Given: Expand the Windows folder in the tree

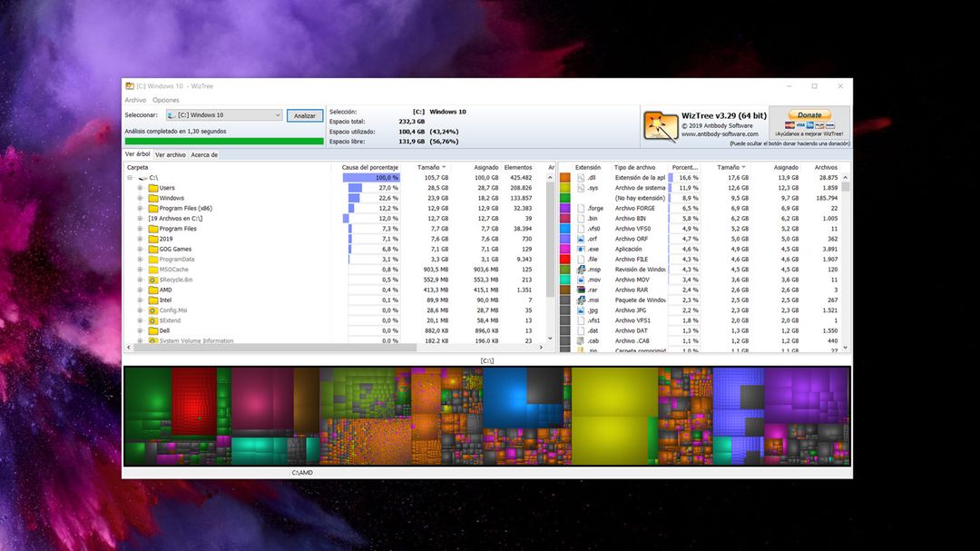Looking at the screenshot, I should point(138,198).
